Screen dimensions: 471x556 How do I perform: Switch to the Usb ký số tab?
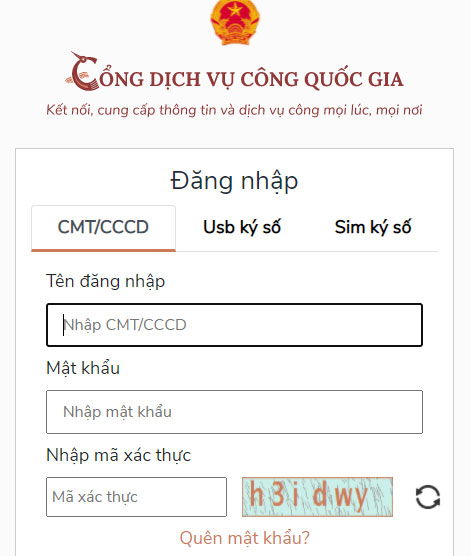pyautogui.click(x=242, y=228)
